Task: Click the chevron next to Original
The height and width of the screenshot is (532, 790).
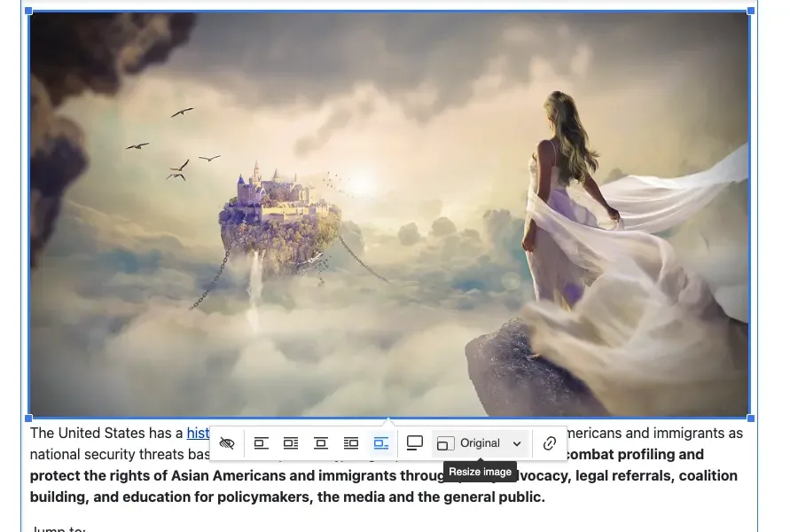Action: click(517, 443)
